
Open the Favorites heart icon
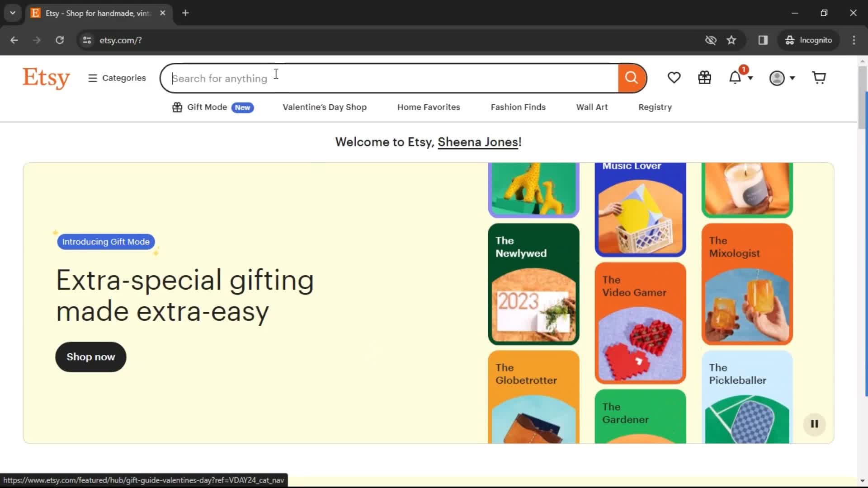coord(674,77)
